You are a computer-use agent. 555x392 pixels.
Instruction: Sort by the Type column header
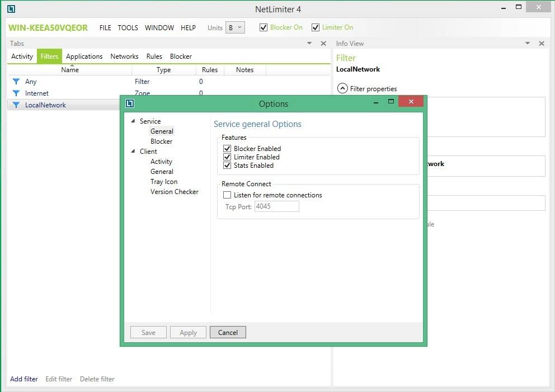coord(163,70)
